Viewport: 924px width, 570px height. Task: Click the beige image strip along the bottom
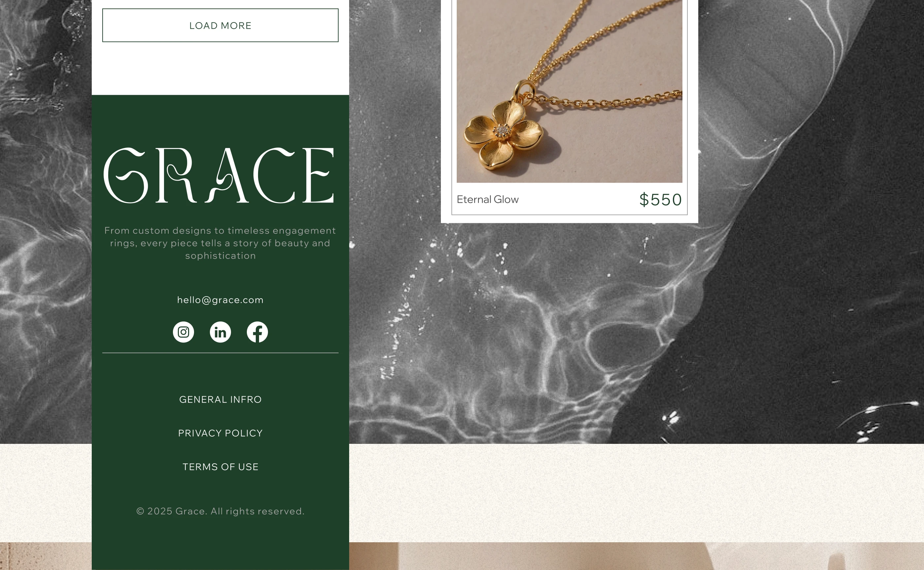pyautogui.click(x=637, y=556)
